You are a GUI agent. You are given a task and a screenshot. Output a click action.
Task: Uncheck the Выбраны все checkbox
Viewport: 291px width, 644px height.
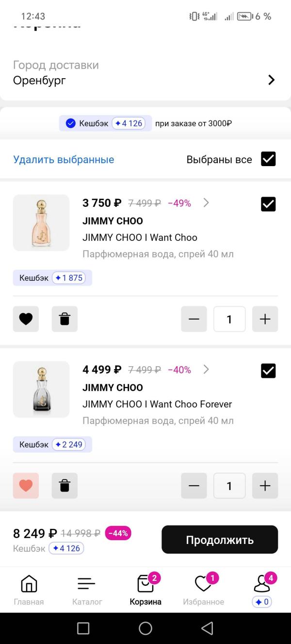[268, 159]
